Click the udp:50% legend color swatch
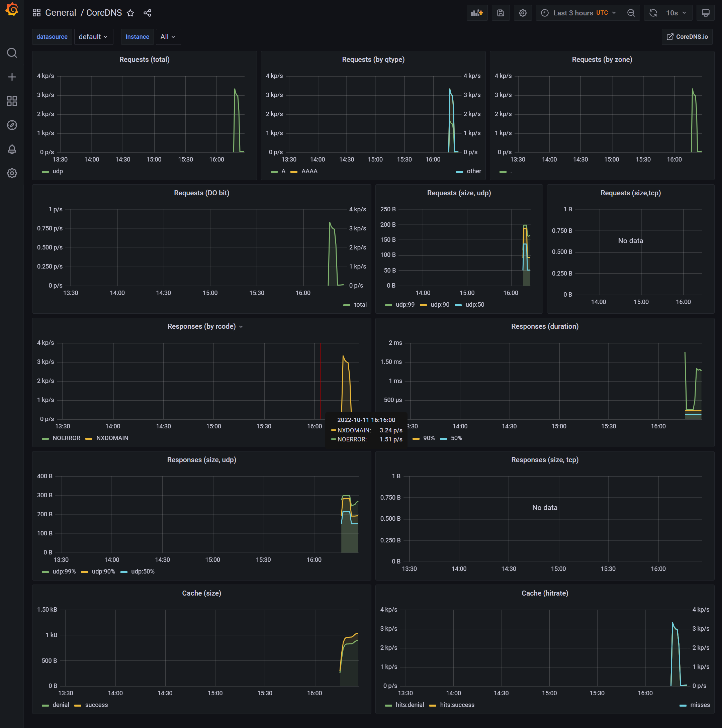The height and width of the screenshot is (728, 722). [x=124, y=572]
